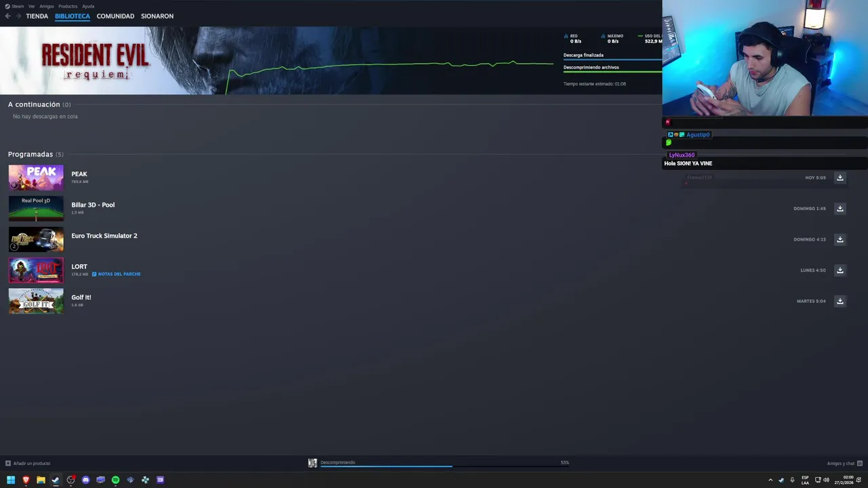Open the Windows Start menu
This screenshot has height=488, width=868.
11,480
